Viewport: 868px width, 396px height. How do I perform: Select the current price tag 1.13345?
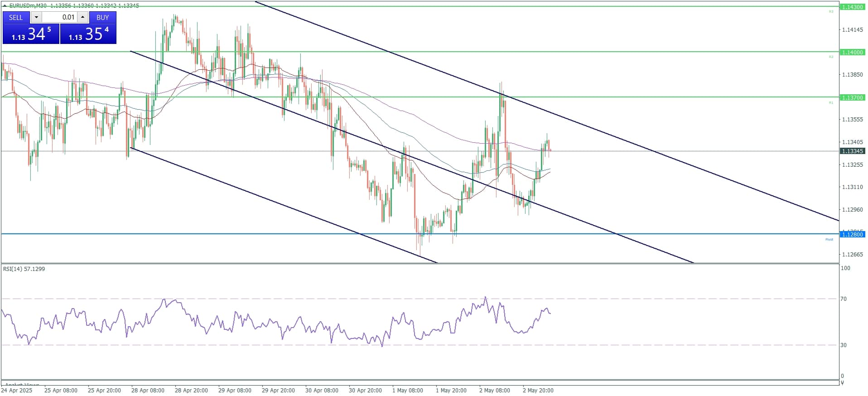click(x=852, y=151)
